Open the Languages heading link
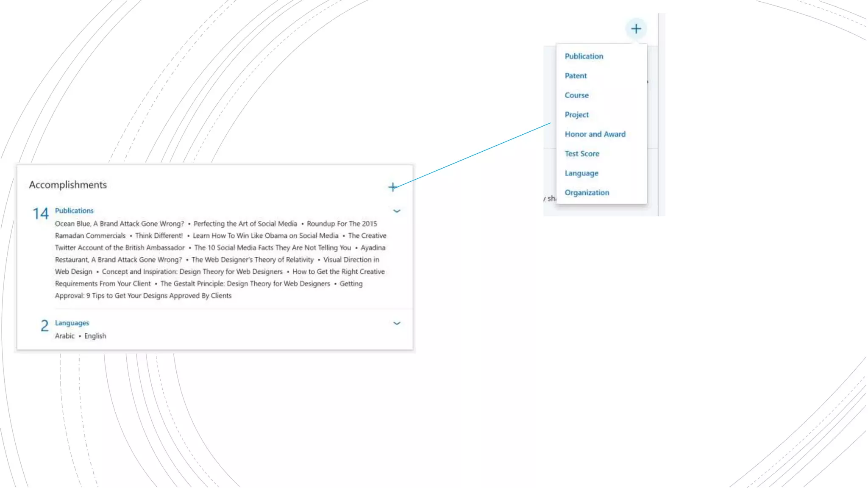The height and width of the screenshot is (488, 868). click(72, 323)
